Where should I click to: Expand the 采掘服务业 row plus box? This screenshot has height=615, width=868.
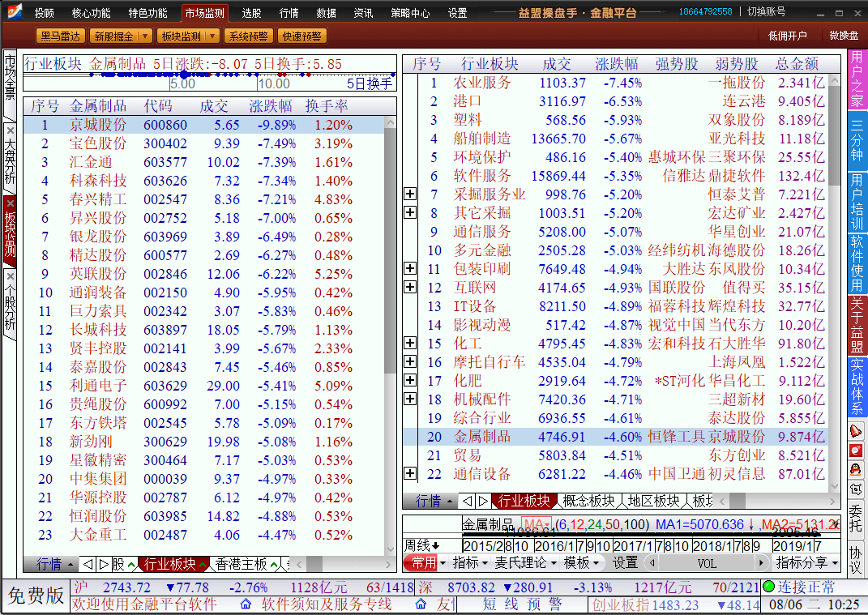tap(410, 194)
